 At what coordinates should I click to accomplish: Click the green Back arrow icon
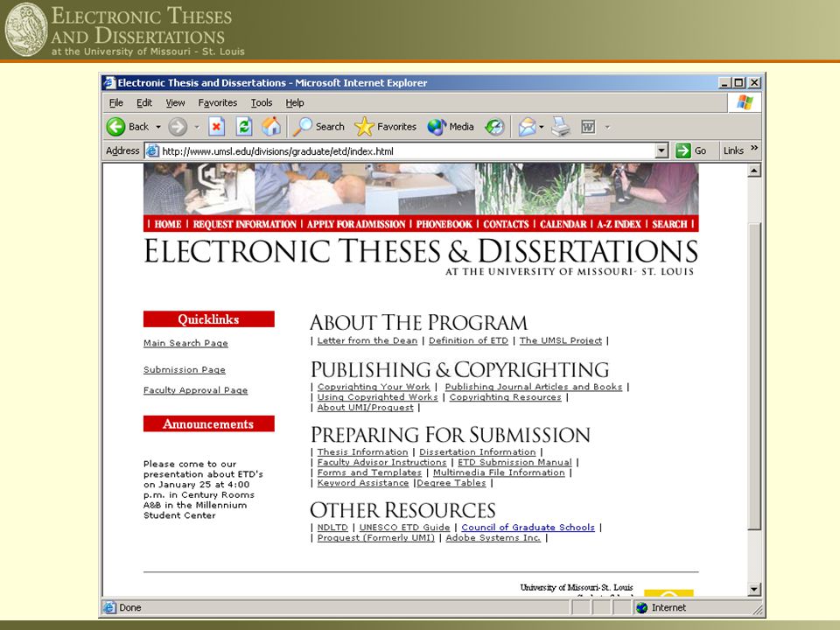[x=115, y=127]
